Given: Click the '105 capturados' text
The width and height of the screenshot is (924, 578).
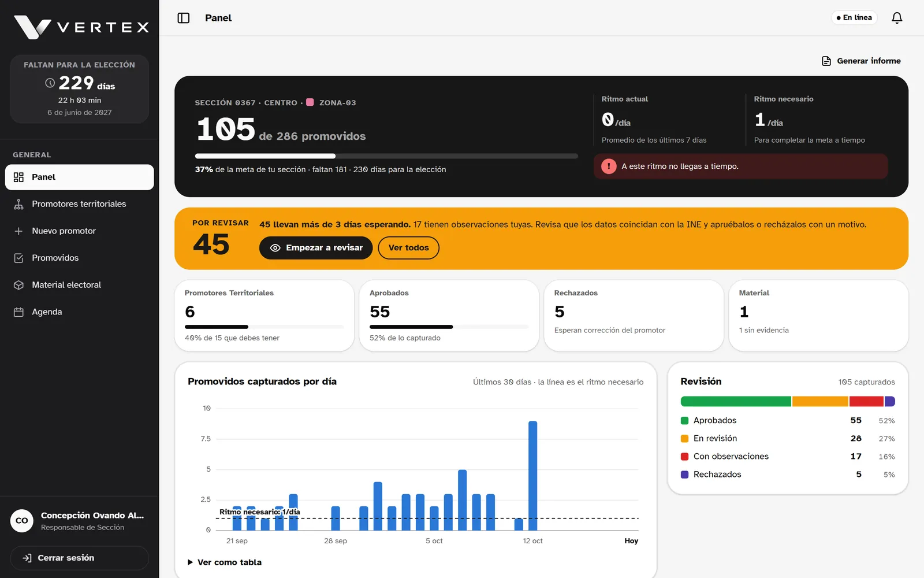Looking at the screenshot, I should (867, 382).
